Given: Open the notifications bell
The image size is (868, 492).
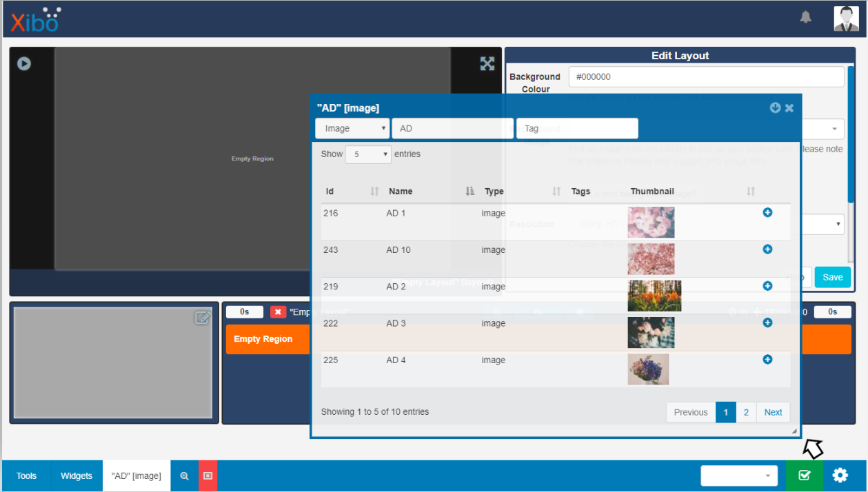Looking at the screenshot, I should pos(805,16).
